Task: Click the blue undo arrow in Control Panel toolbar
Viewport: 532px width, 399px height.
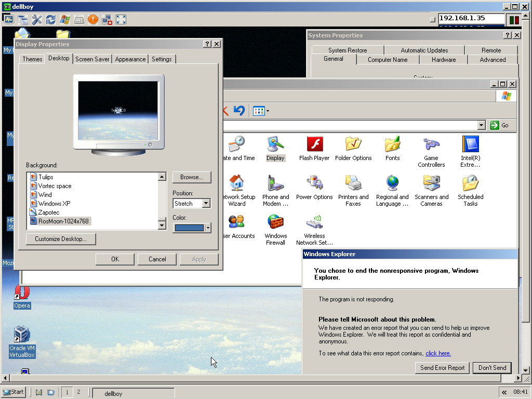Action: pyautogui.click(x=239, y=111)
